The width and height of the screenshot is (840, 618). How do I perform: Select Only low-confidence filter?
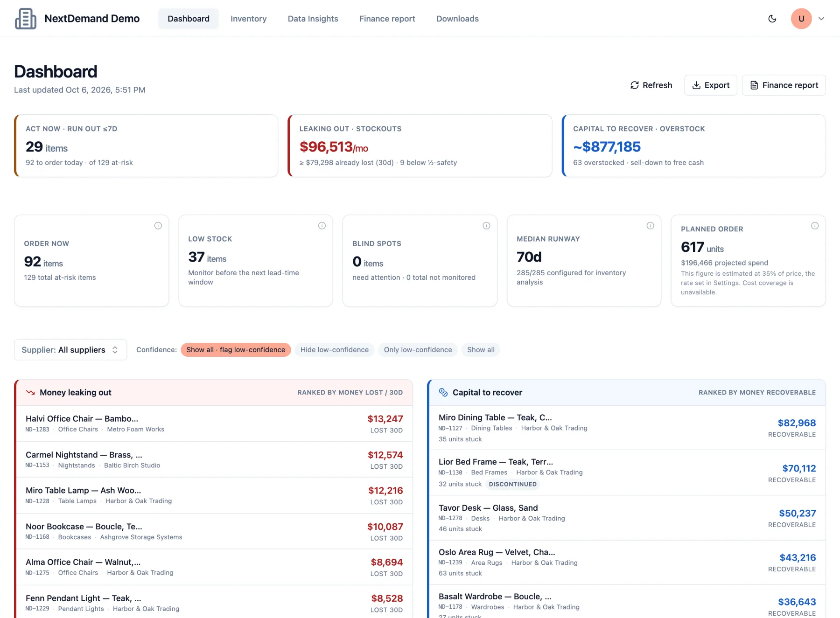pyautogui.click(x=418, y=350)
